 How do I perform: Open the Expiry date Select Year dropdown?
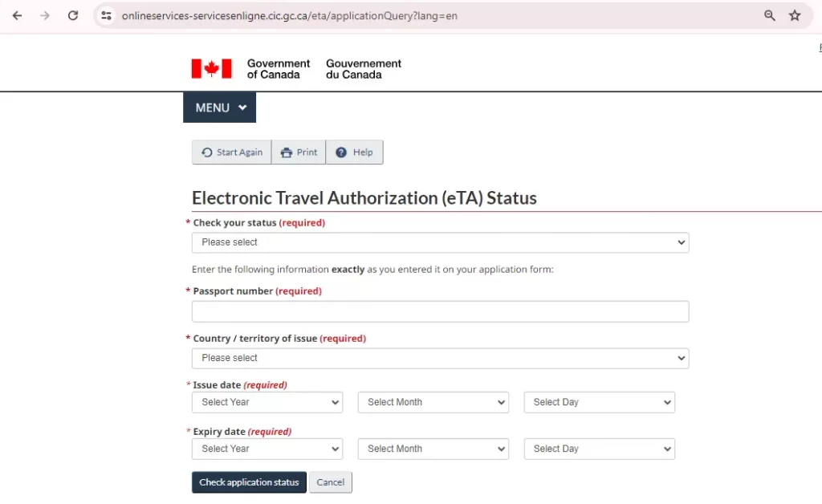(267, 449)
